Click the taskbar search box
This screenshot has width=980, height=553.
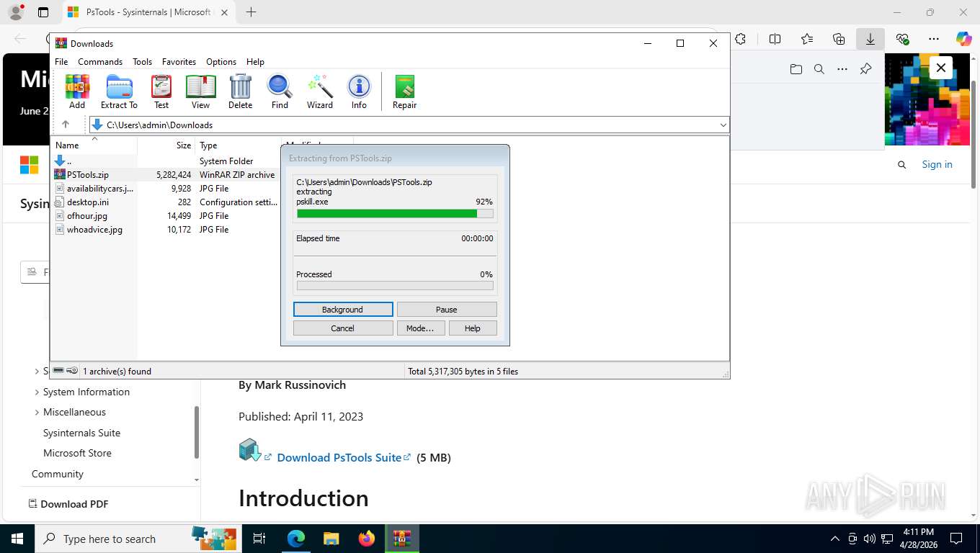coord(137,539)
